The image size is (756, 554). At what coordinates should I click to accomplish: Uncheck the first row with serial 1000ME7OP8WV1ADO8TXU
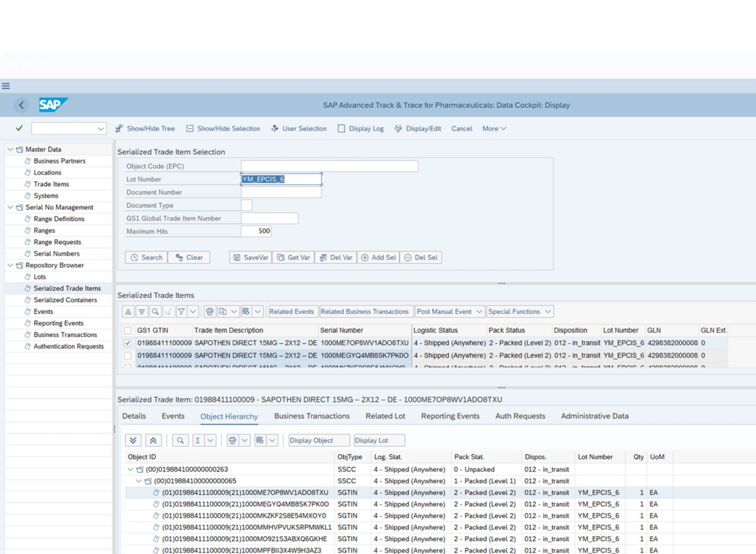click(128, 343)
